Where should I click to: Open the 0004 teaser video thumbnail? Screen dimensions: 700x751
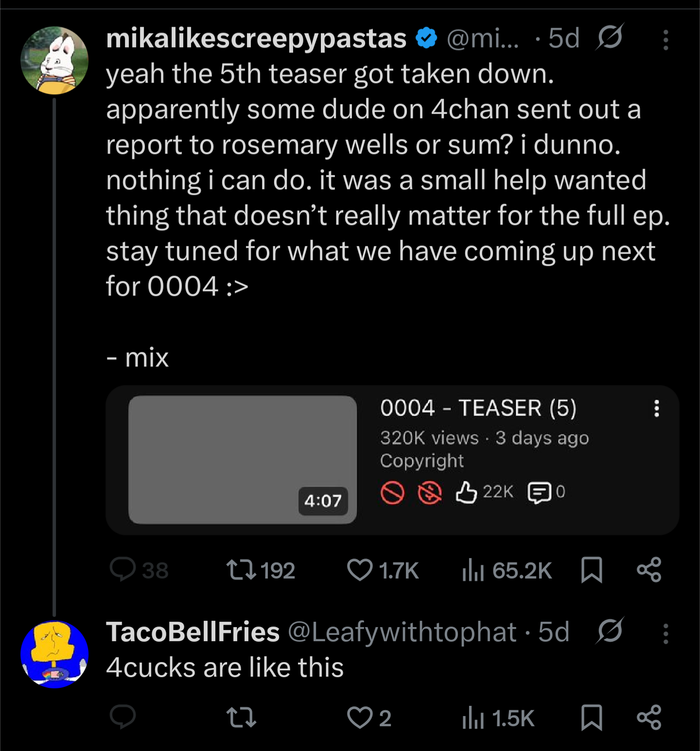(243, 459)
